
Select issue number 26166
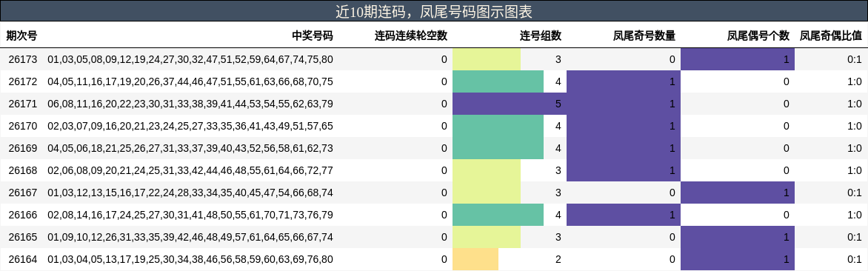tap(23, 215)
